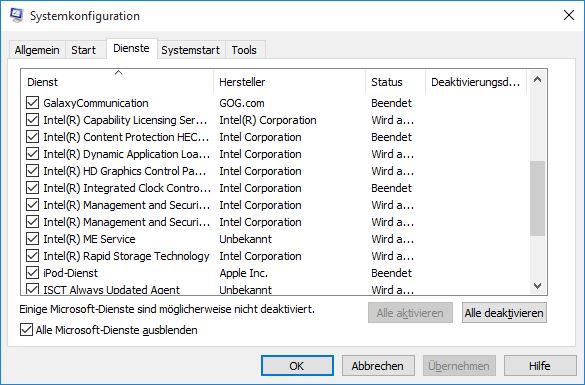This screenshot has height=385, width=585.
Task: Uncheck Intel(R) HD Graphics Control Panel
Action: (x=32, y=171)
